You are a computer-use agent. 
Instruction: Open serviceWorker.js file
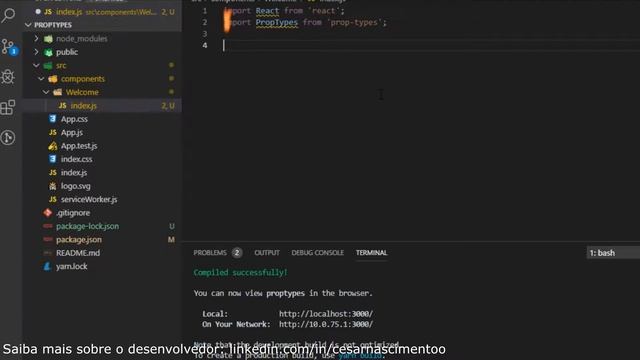point(89,200)
